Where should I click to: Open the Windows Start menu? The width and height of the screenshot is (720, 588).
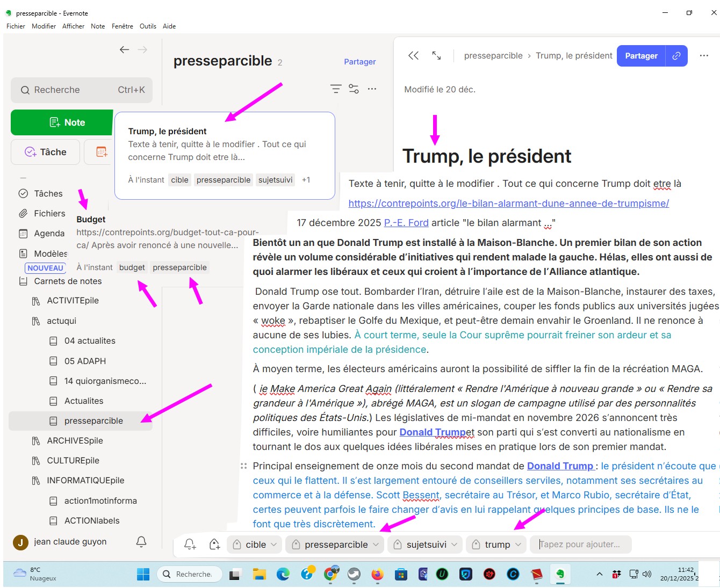143,575
